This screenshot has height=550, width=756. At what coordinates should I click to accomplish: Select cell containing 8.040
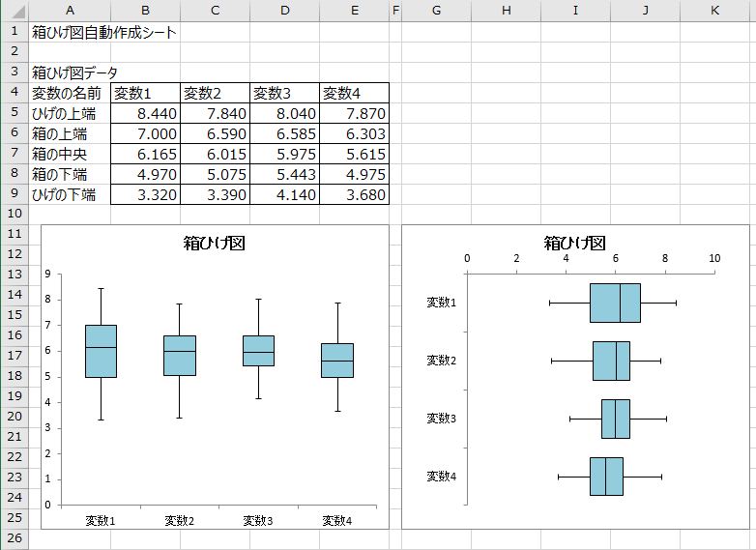(x=284, y=113)
